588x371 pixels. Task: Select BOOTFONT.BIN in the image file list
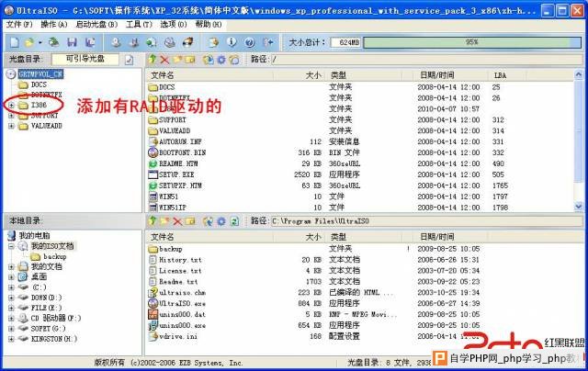[182, 152]
